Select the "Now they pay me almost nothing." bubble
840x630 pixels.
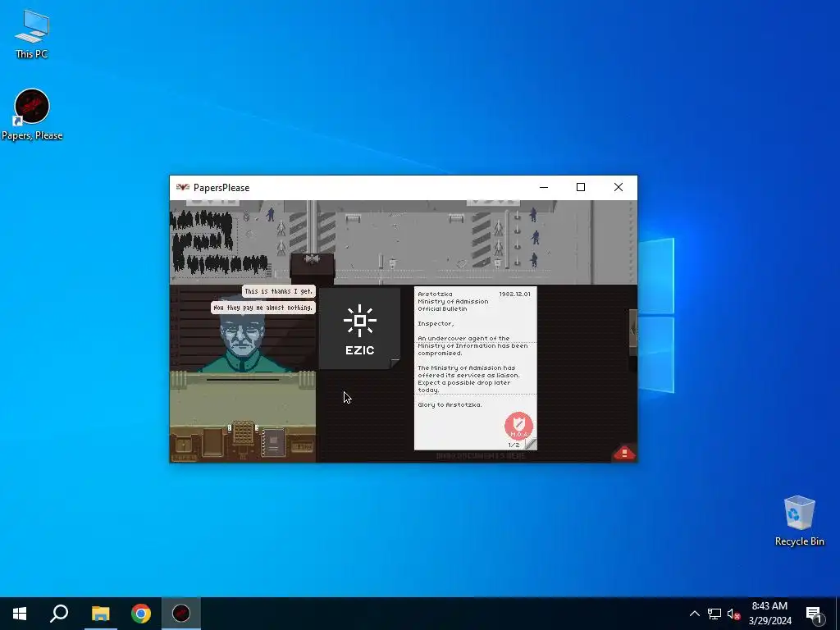tap(262, 308)
